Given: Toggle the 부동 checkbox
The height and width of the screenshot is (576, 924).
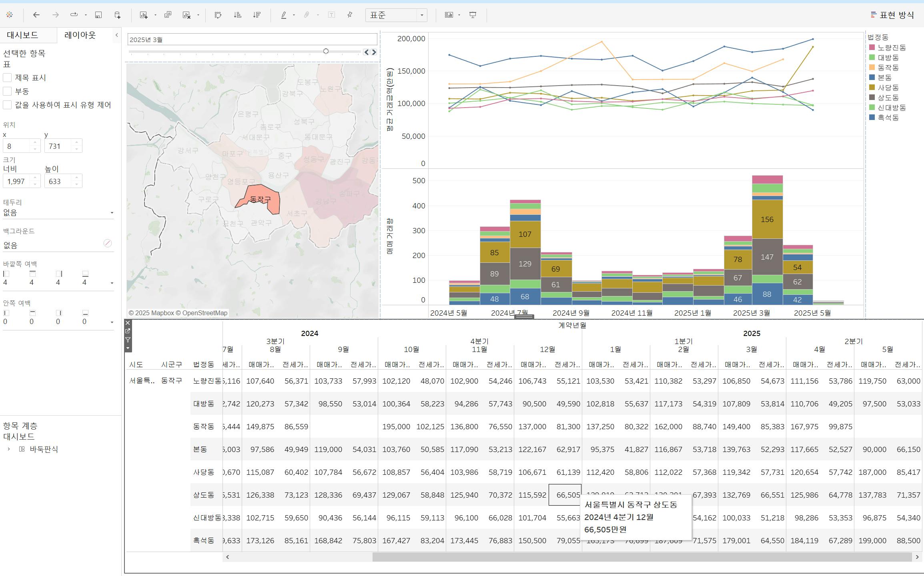Looking at the screenshot, I should [7, 91].
